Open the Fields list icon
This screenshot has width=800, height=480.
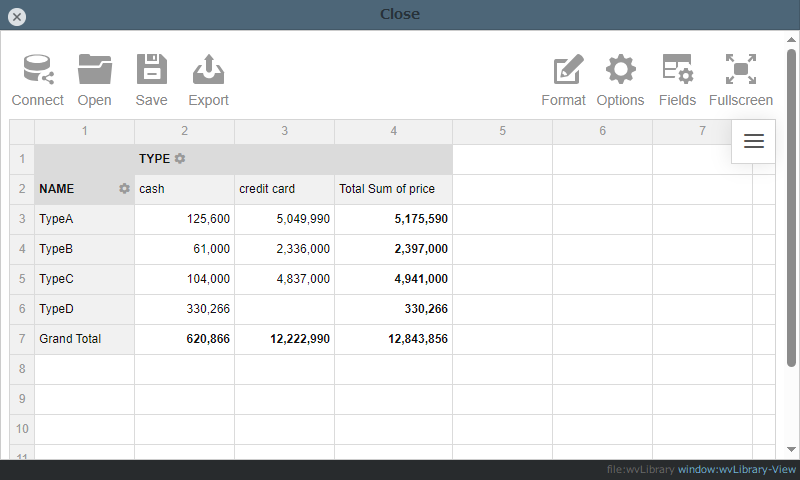[677, 70]
